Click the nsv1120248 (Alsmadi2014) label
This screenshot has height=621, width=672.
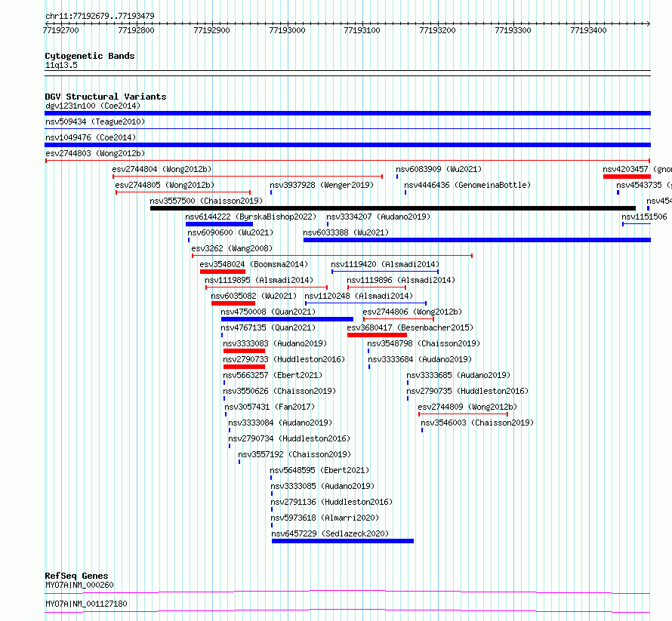[359, 296]
